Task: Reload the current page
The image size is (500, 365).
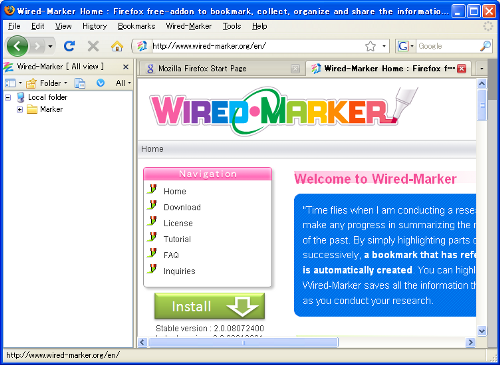Action: point(69,46)
